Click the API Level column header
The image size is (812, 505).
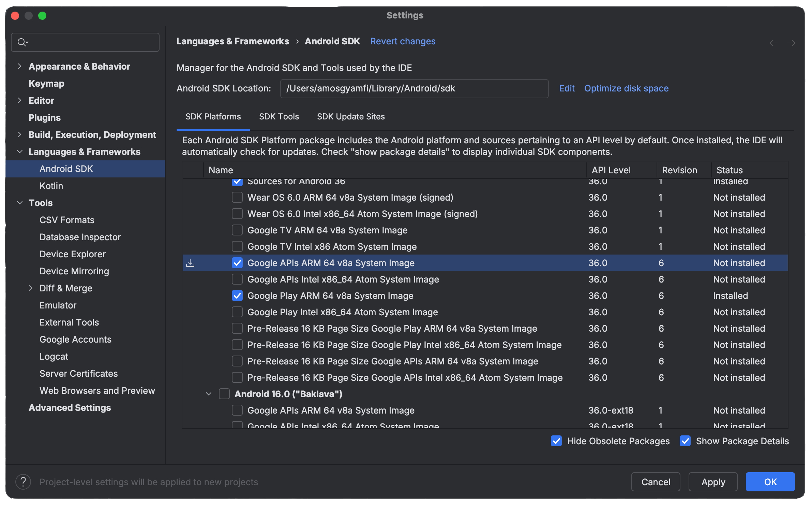pos(621,170)
